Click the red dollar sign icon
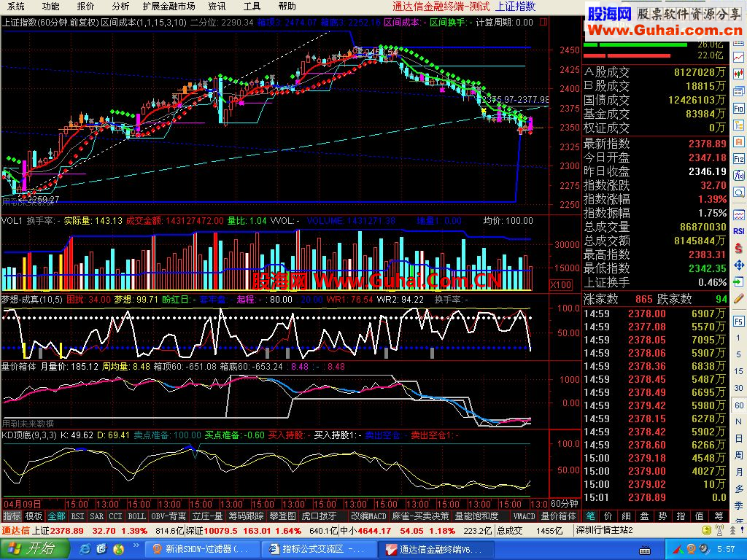This screenshot has height=560, width=747. click(x=739, y=248)
